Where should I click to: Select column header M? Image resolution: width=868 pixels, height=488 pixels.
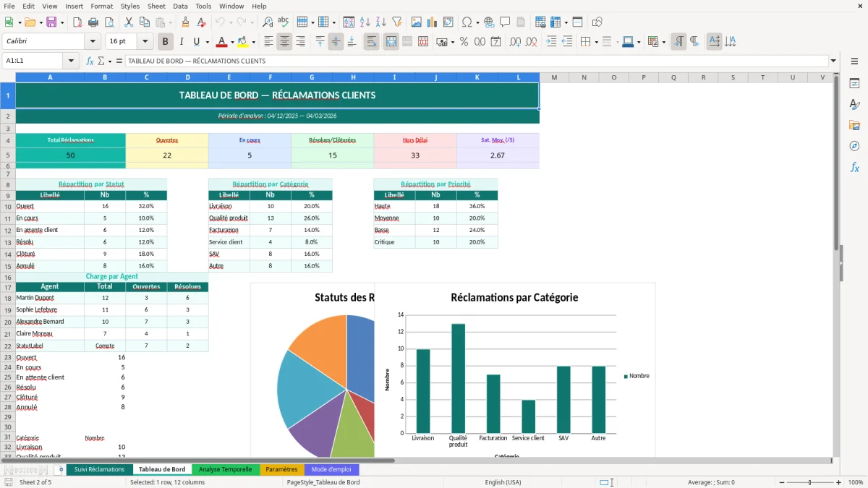554,77
